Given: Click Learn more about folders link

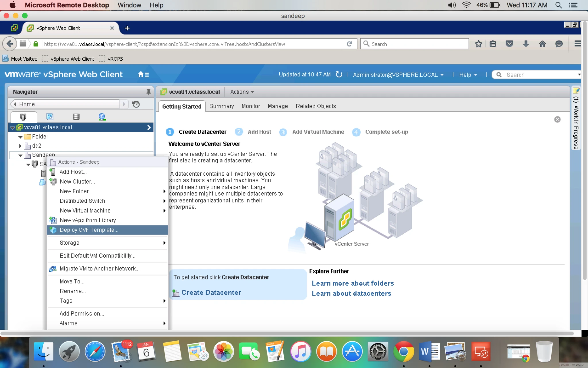Looking at the screenshot, I should [x=353, y=283].
